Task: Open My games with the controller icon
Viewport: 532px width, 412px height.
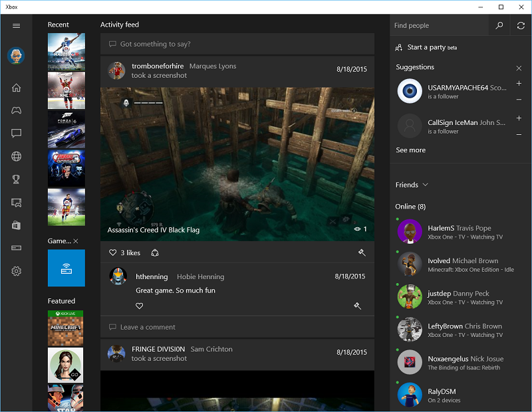Action: (16, 110)
